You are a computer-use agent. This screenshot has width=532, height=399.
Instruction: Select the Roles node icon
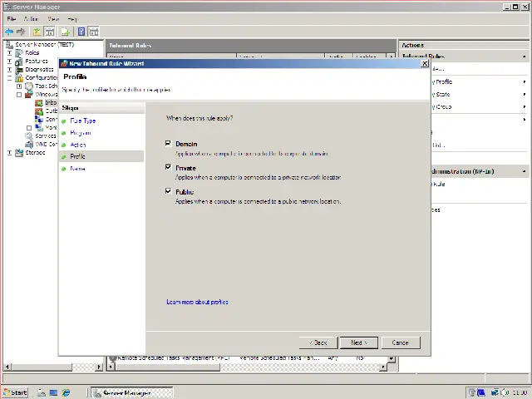[x=19, y=52]
